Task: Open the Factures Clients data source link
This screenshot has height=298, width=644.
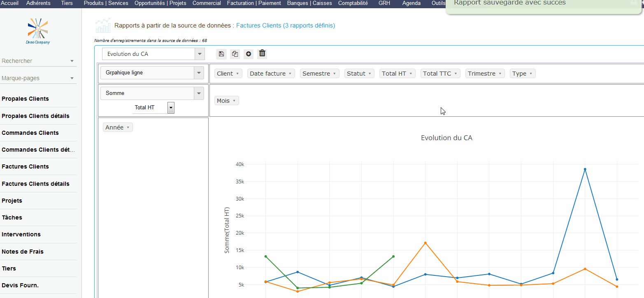Action: point(285,25)
